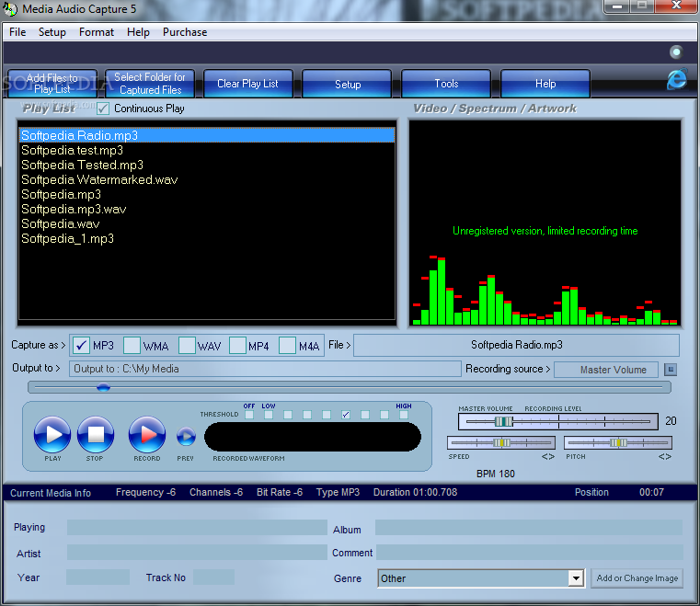Screen dimensions: 700x606
Task: Enable MP4 capture format
Action: coord(237,346)
